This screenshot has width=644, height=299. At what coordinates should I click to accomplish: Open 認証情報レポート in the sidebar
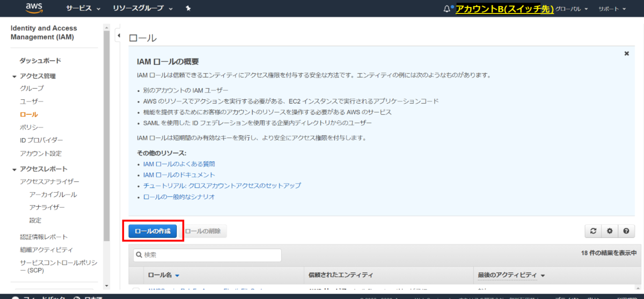coord(43,237)
